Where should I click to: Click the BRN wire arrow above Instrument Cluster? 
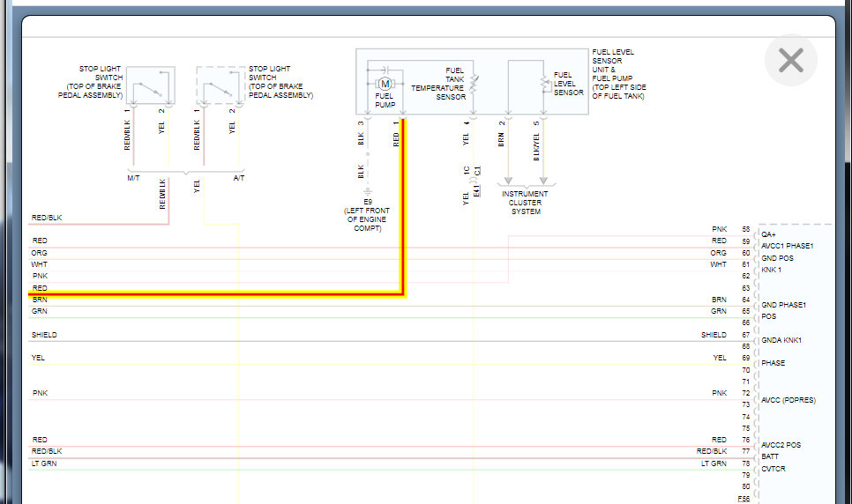pos(508,180)
